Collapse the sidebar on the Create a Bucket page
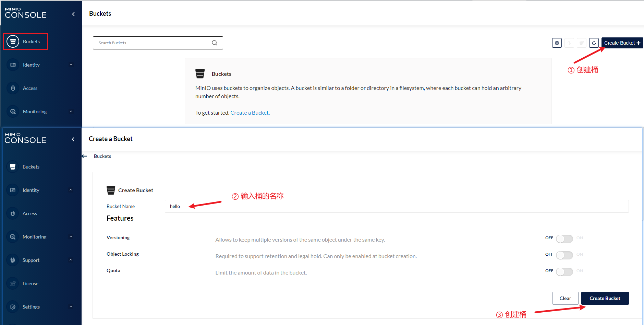 (x=73, y=139)
